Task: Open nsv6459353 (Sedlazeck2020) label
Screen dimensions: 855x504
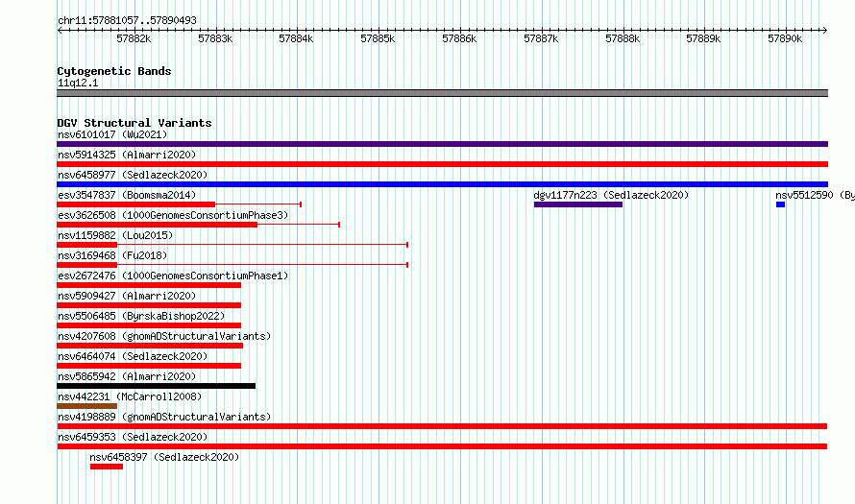Action: tap(133, 437)
